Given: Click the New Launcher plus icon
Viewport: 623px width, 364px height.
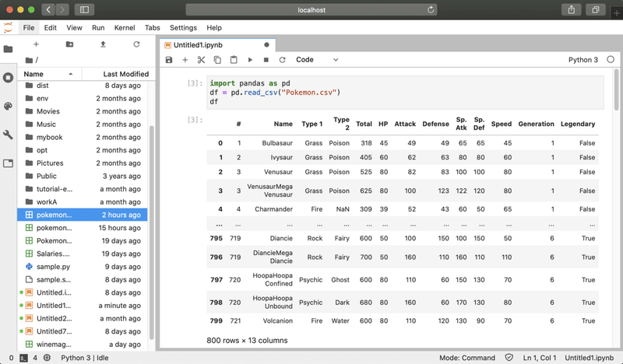Looking at the screenshot, I should click(x=36, y=44).
